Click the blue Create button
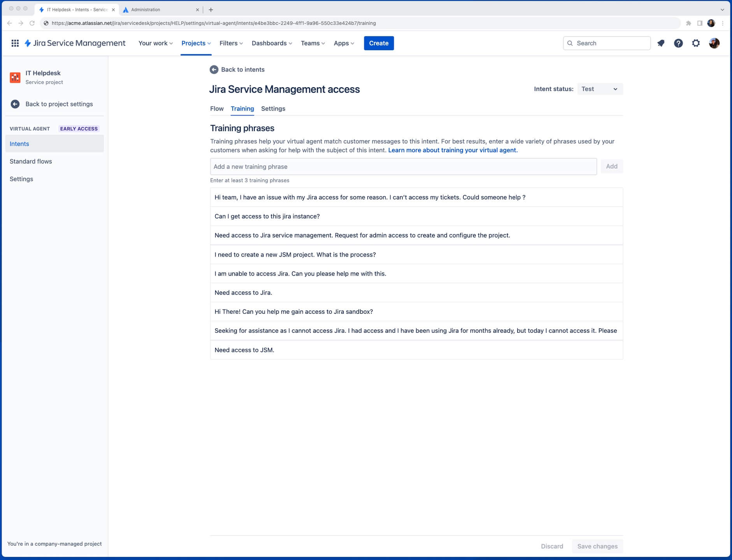 point(378,43)
